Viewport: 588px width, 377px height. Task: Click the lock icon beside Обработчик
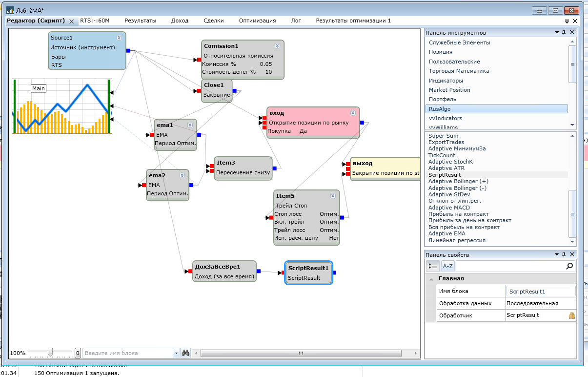click(x=571, y=315)
